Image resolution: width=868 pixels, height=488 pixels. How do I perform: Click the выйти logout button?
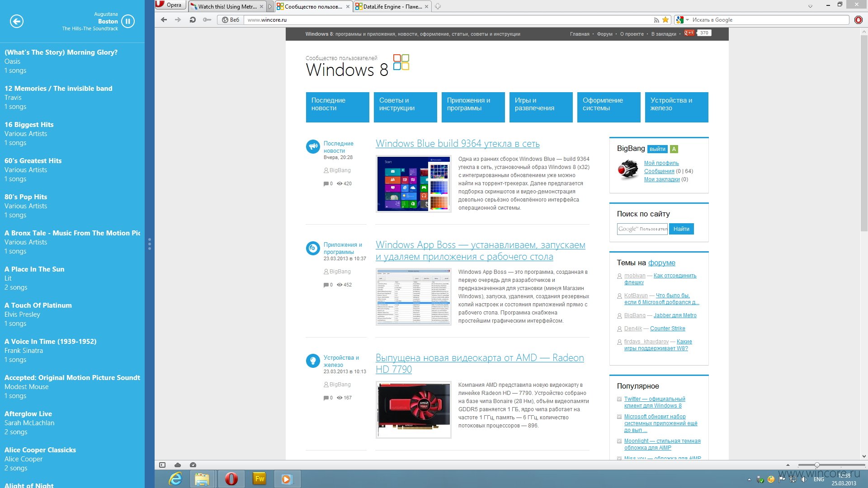coord(657,149)
